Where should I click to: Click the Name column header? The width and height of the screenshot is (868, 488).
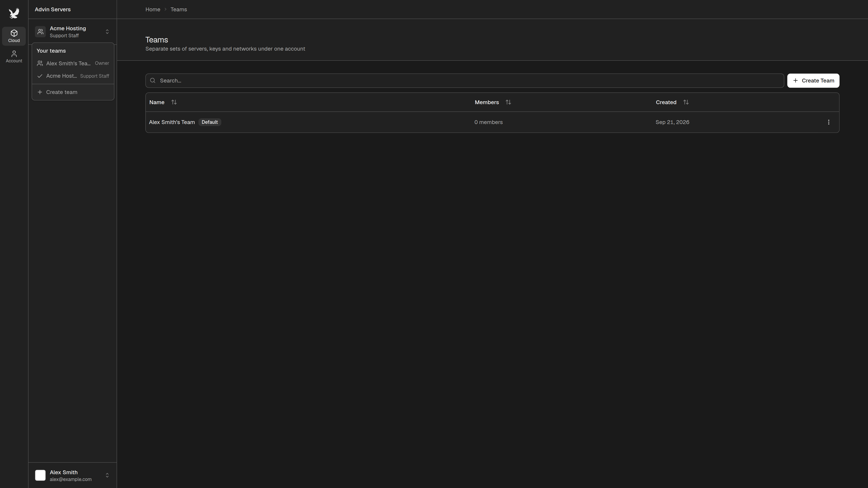(157, 102)
